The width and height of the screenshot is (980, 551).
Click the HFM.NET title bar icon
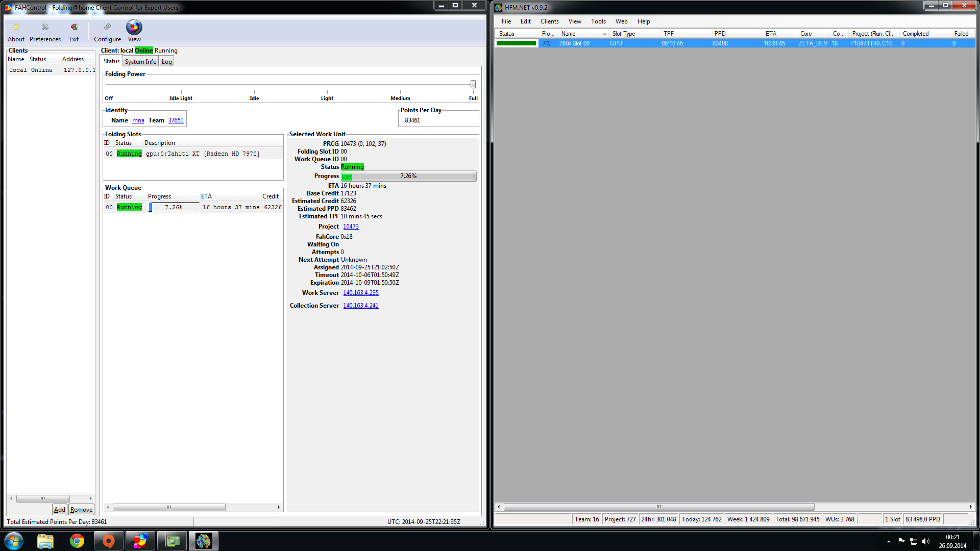(x=498, y=7)
